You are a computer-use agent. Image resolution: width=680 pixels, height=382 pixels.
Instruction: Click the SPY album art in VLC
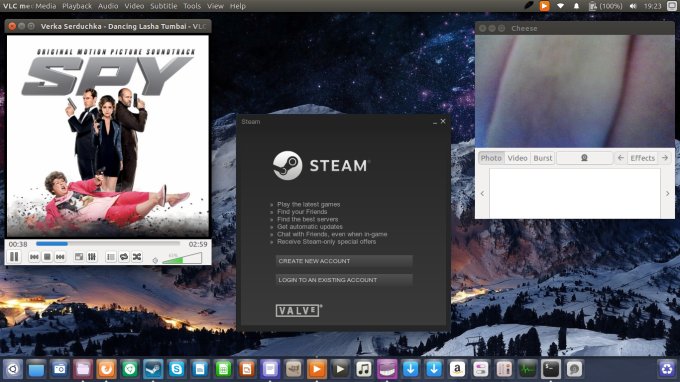[108, 136]
